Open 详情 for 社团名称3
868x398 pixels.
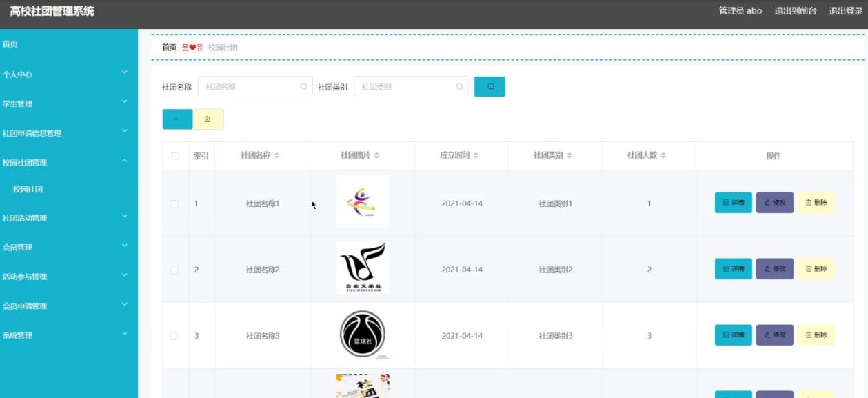click(x=734, y=335)
